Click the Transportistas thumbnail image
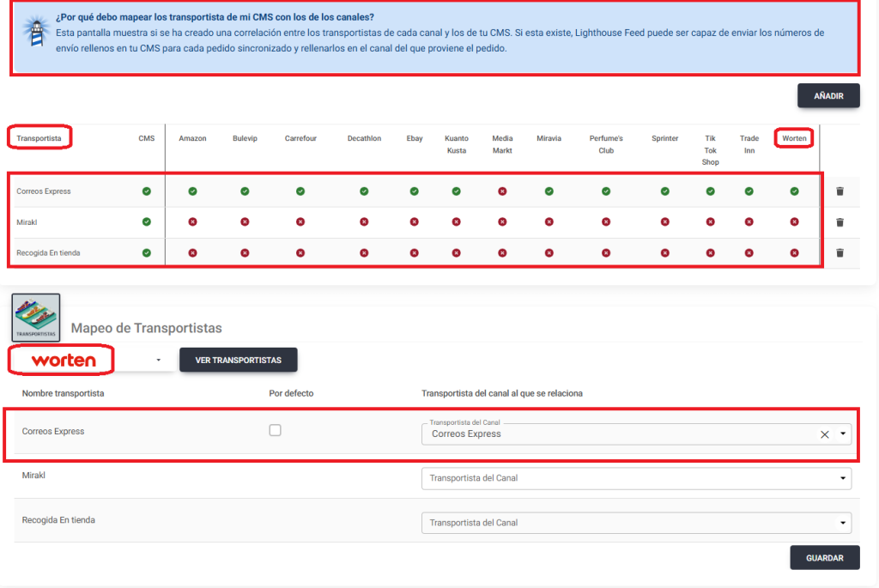This screenshot has width=879, height=588. click(36, 318)
